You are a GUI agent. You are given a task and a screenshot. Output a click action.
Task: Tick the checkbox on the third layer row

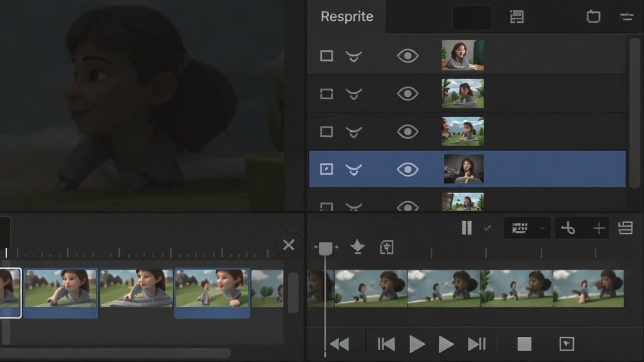(326, 132)
